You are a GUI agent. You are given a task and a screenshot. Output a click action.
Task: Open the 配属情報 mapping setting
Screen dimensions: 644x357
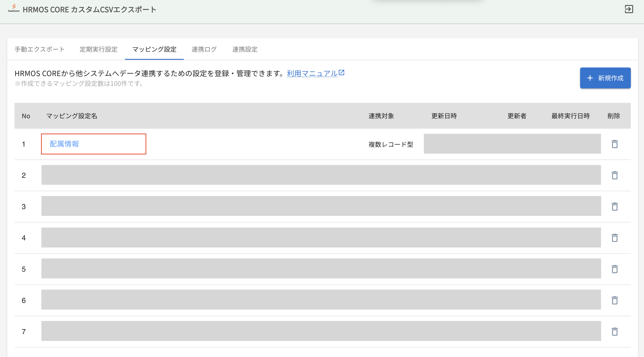click(x=65, y=144)
